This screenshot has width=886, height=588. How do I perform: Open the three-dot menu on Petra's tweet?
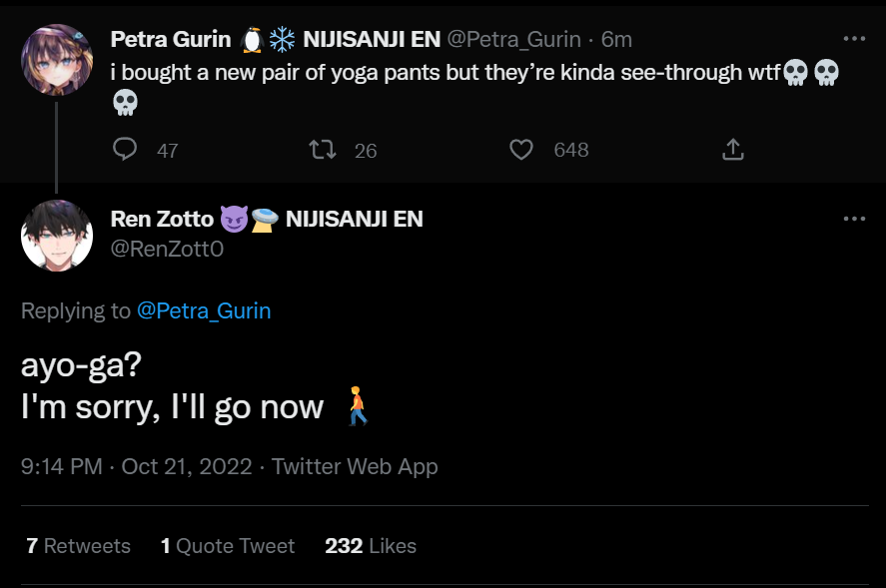pyautogui.click(x=854, y=39)
